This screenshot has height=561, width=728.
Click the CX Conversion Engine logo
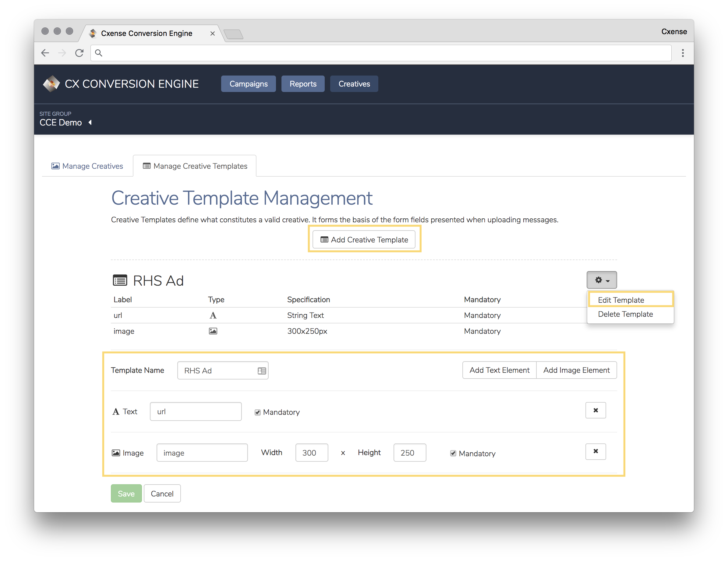pos(51,84)
